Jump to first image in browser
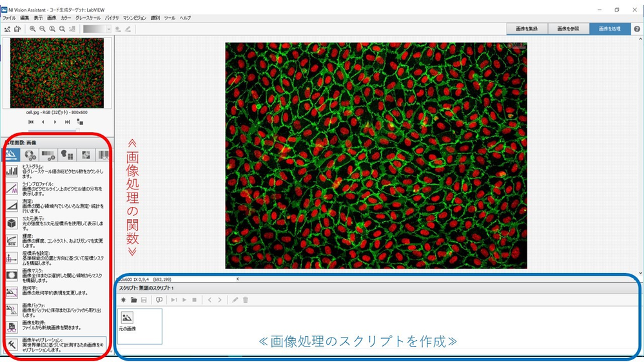The width and height of the screenshot is (644, 362). (31, 122)
